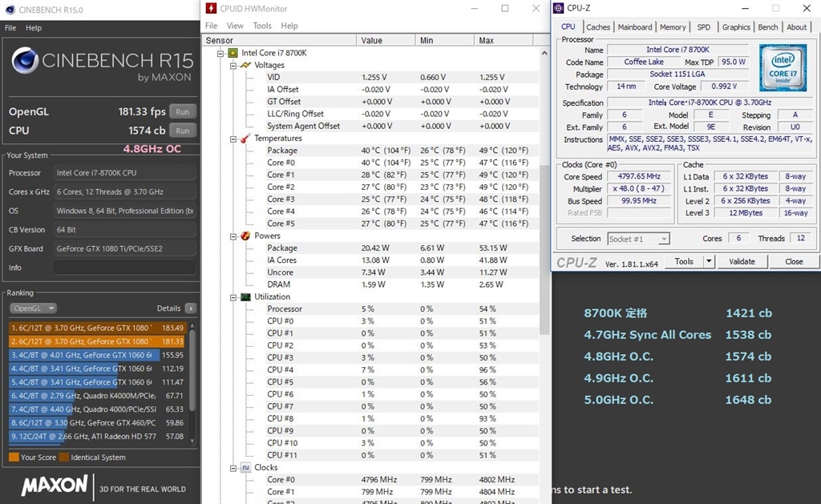Click the Sensor column header
Viewport: 821px width, 504px height.
point(280,40)
